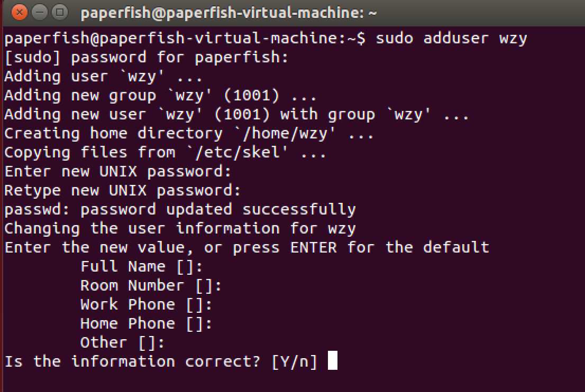
Task: Click the 'Retype new UNIX password:' prompt
Action: point(122,190)
